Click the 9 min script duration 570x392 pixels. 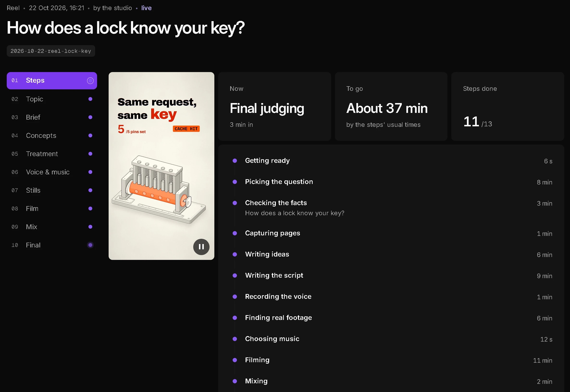click(x=545, y=276)
